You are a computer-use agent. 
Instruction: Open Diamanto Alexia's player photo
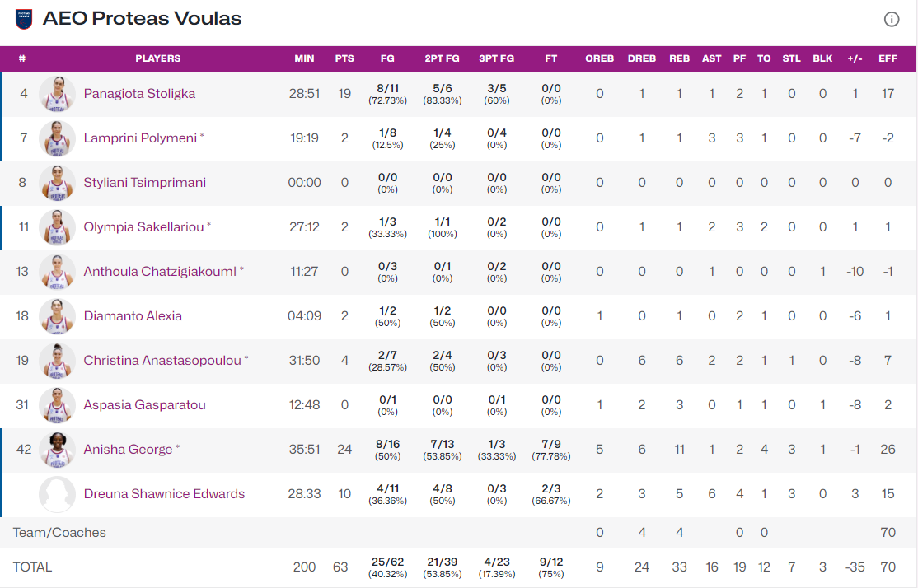coord(57,316)
